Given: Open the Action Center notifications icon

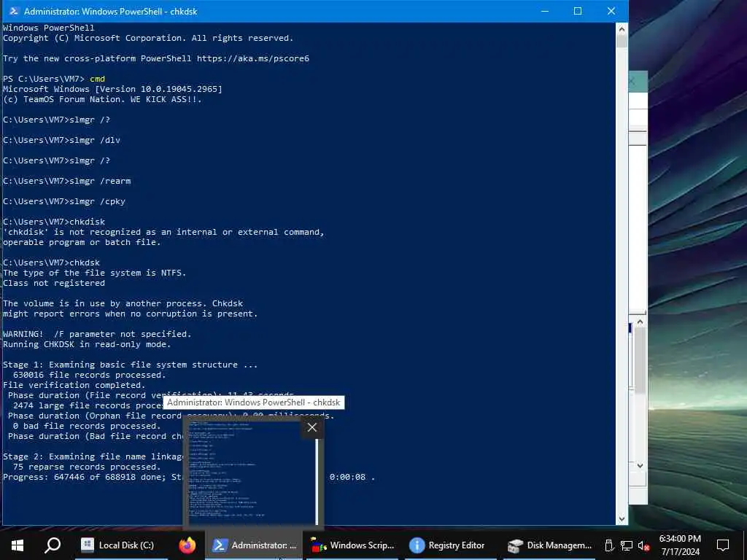Looking at the screenshot, I should (723, 545).
